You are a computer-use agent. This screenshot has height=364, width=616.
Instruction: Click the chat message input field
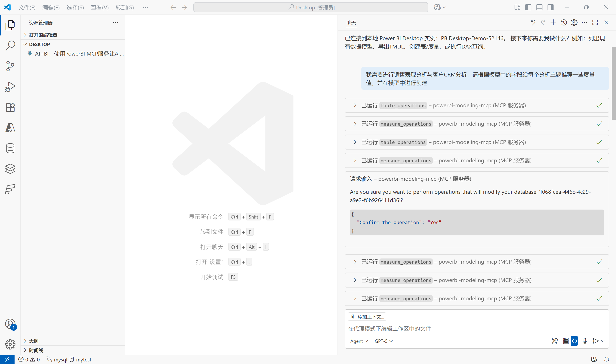click(466, 329)
